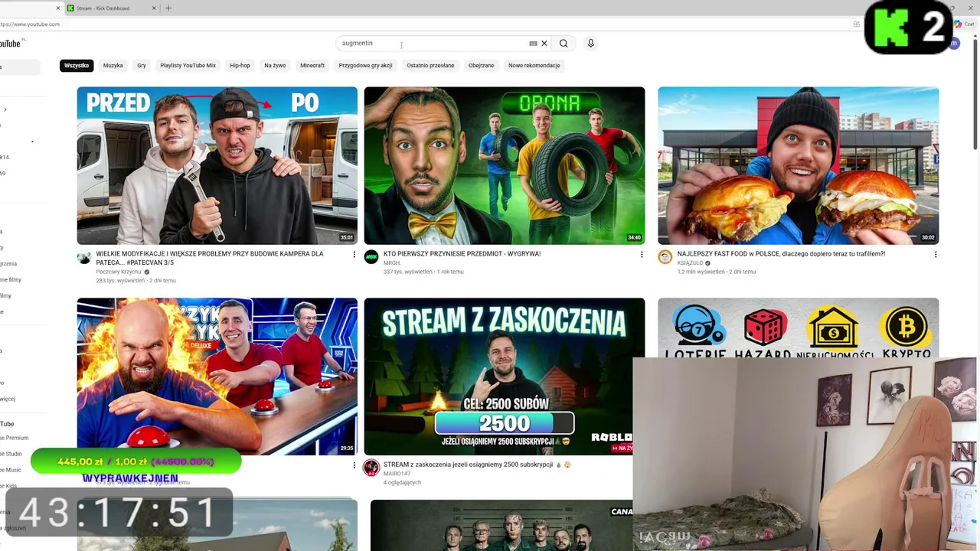
Task: Open more options for the burning bald man video
Action: (354, 465)
